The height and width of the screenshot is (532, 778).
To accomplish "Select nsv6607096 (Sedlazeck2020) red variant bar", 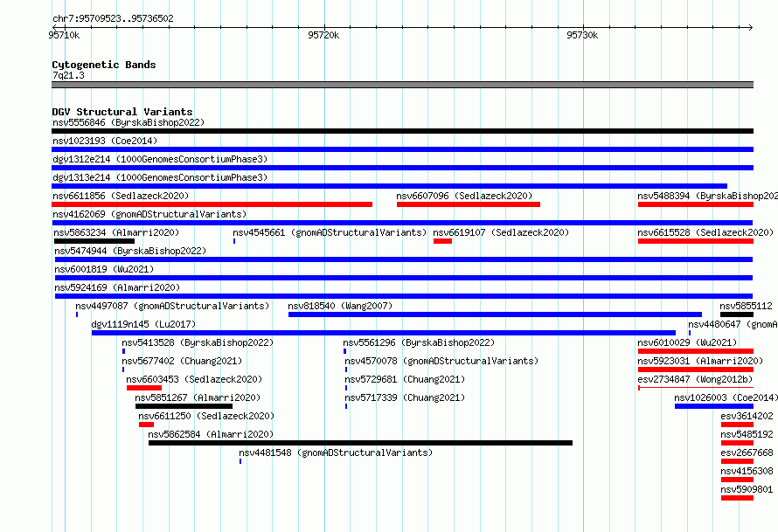I will click(x=469, y=204).
